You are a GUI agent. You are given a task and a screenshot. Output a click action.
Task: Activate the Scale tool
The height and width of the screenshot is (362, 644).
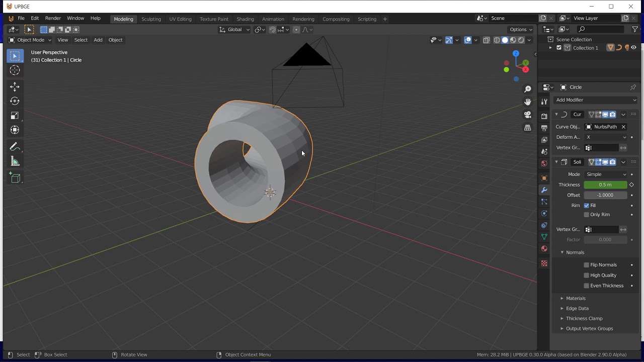[15, 116]
